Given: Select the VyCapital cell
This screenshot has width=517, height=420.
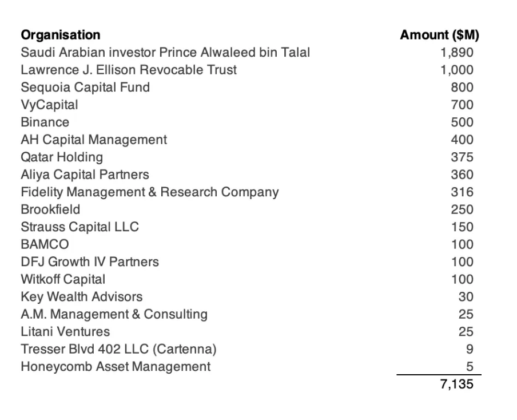Looking at the screenshot, I should (x=49, y=105).
